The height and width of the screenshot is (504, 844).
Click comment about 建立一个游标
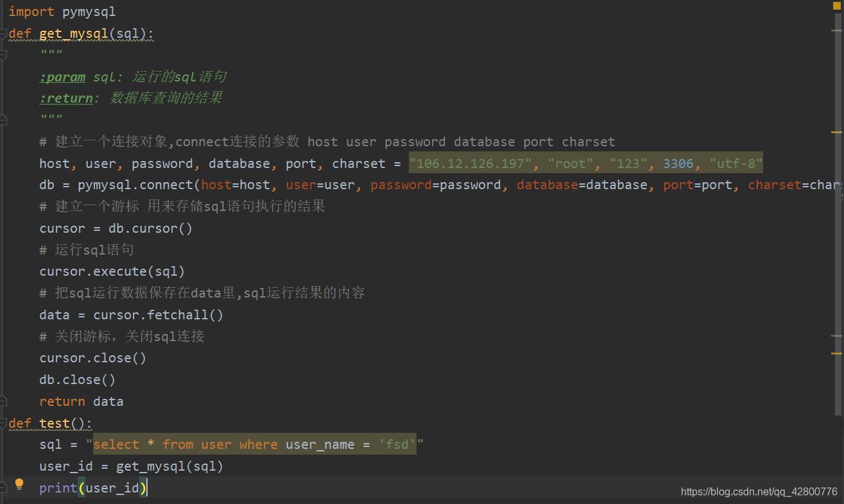coord(182,206)
